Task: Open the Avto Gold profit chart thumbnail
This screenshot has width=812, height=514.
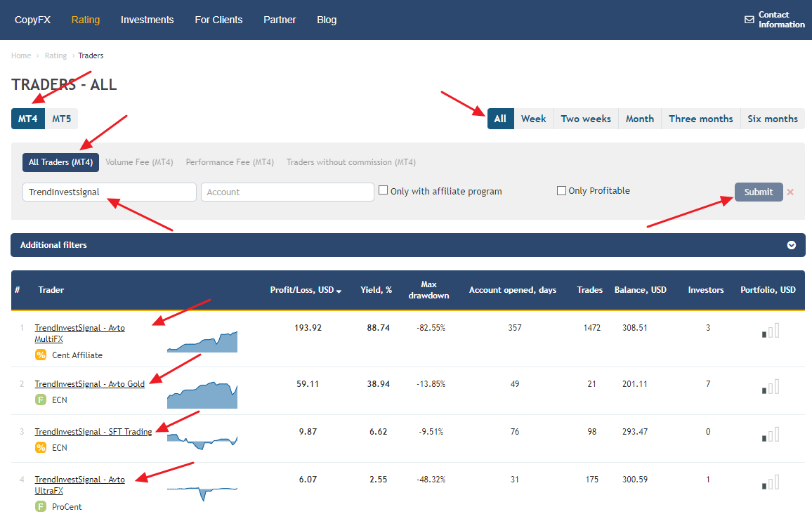Action: [x=202, y=395]
